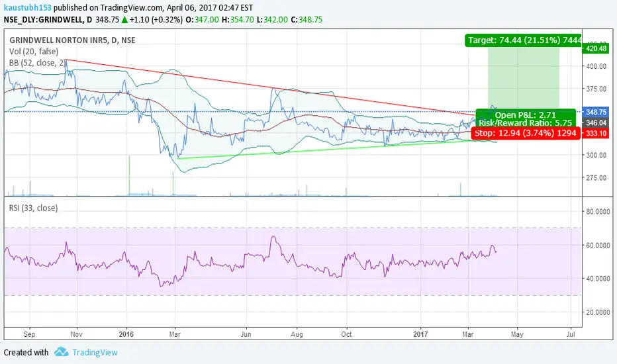Screen dimensions: 617x364
Task: Click the 400.00 price axis label
Action: (596, 66)
